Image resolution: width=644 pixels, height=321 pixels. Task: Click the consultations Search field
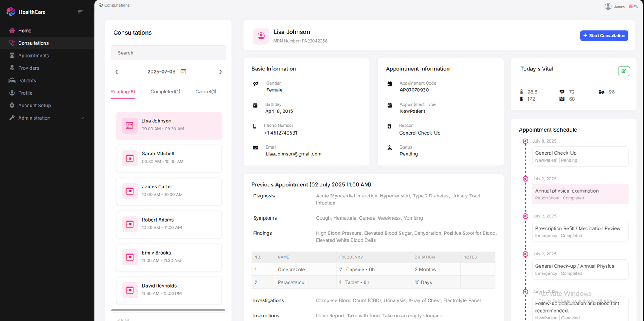point(168,53)
